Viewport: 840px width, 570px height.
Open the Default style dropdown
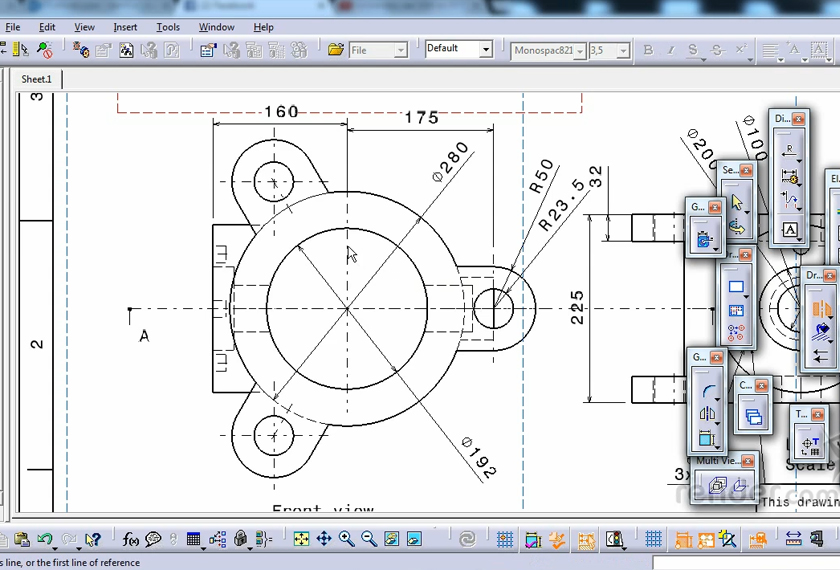pos(486,49)
